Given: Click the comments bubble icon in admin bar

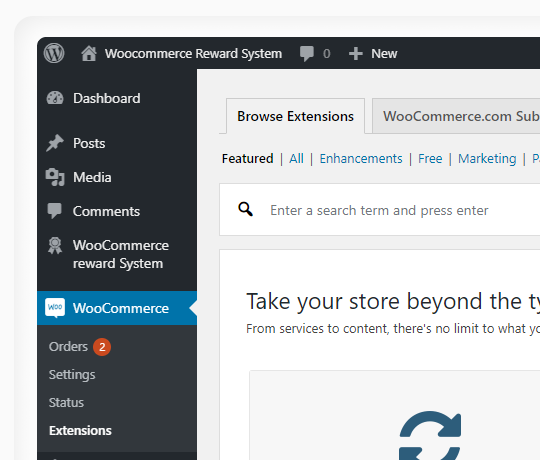Looking at the screenshot, I should point(307,54).
